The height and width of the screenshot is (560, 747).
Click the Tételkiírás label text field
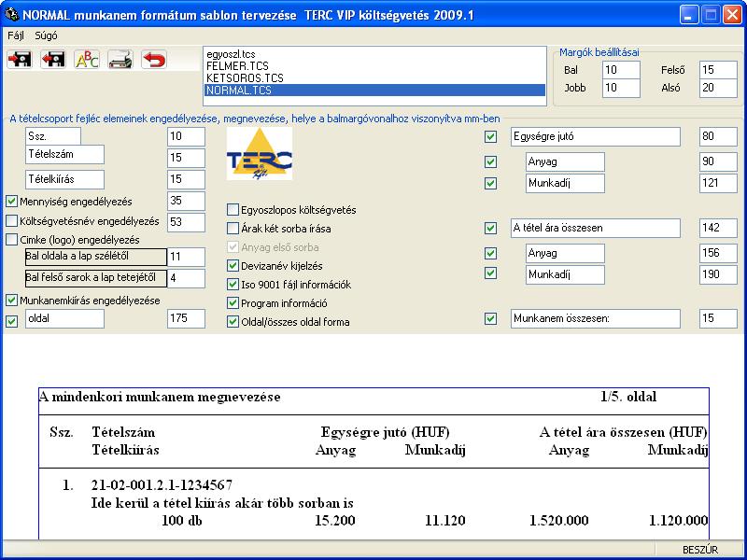pos(64,179)
